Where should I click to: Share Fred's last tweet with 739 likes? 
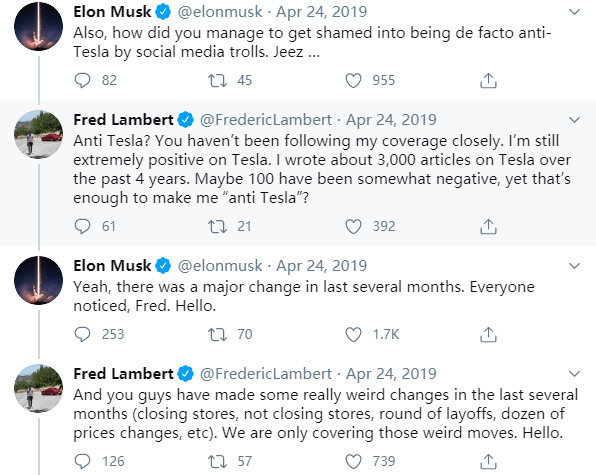(488, 461)
